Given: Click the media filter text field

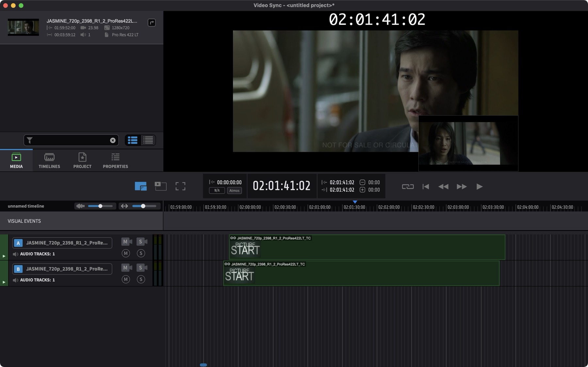Looking at the screenshot, I should pos(71,140).
